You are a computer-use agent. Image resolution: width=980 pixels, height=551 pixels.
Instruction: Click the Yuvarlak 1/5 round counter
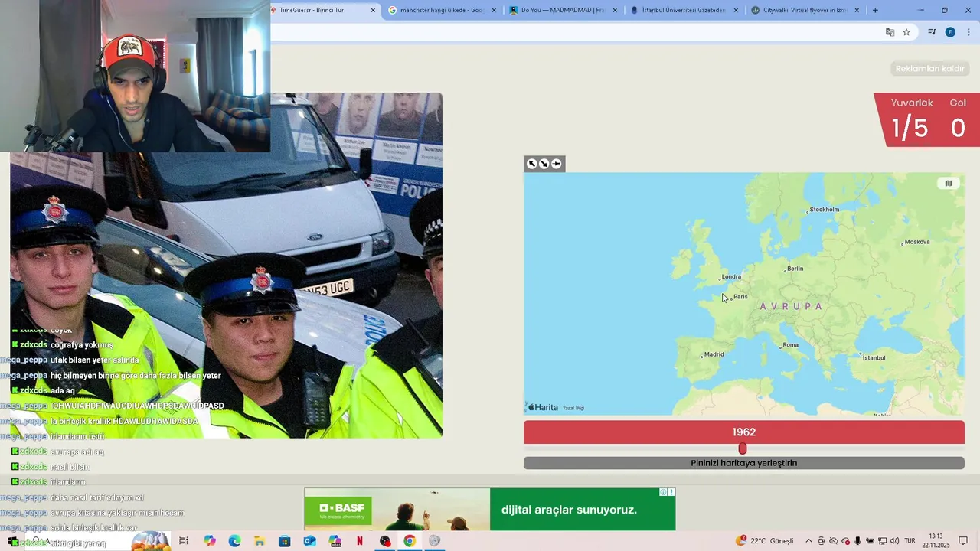click(911, 120)
